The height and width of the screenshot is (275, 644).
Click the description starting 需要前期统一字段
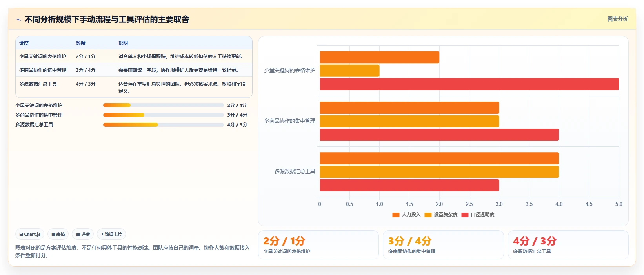pos(180,70)
